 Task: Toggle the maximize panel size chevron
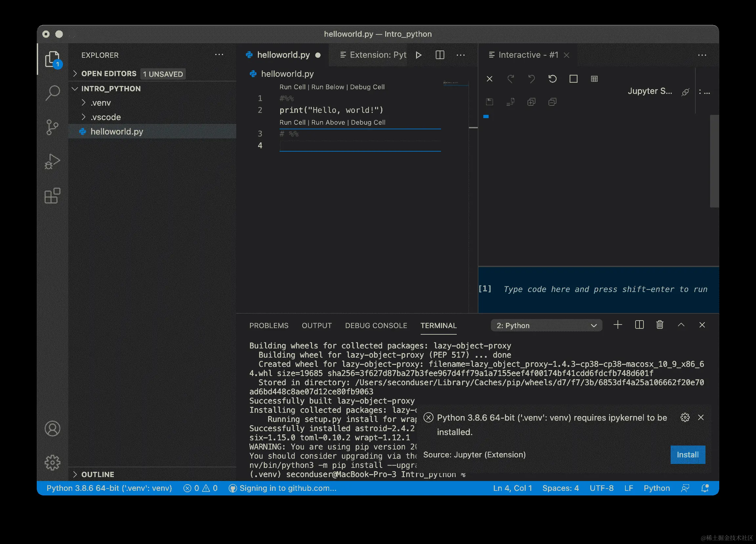point(681,325)
